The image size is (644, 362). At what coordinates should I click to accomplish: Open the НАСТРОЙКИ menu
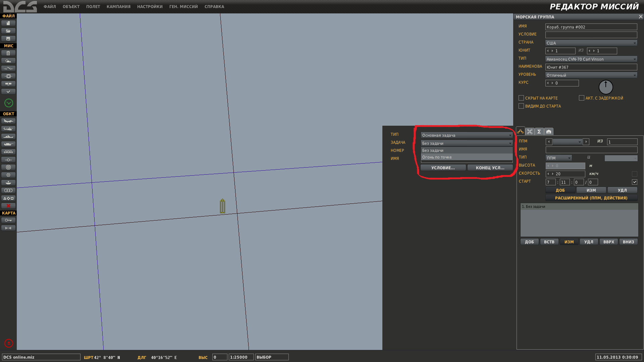150,7
